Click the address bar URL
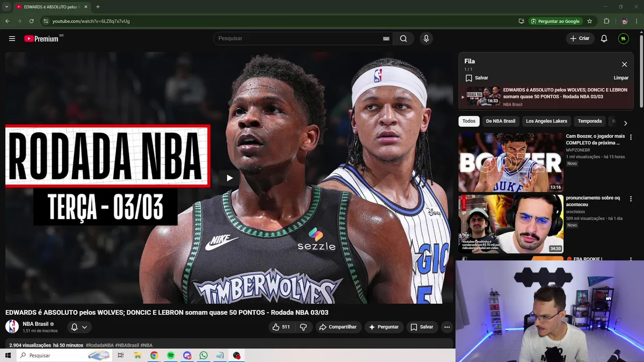 (x=91, y=21)
